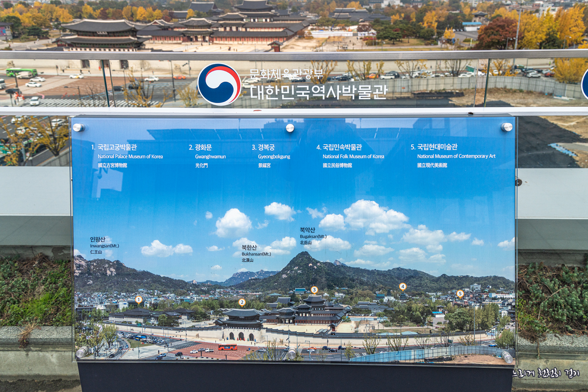The height and width of the screenshot is (392, 588).
Task: Click the orange number 1 map marker
Action: click(138, 300)
